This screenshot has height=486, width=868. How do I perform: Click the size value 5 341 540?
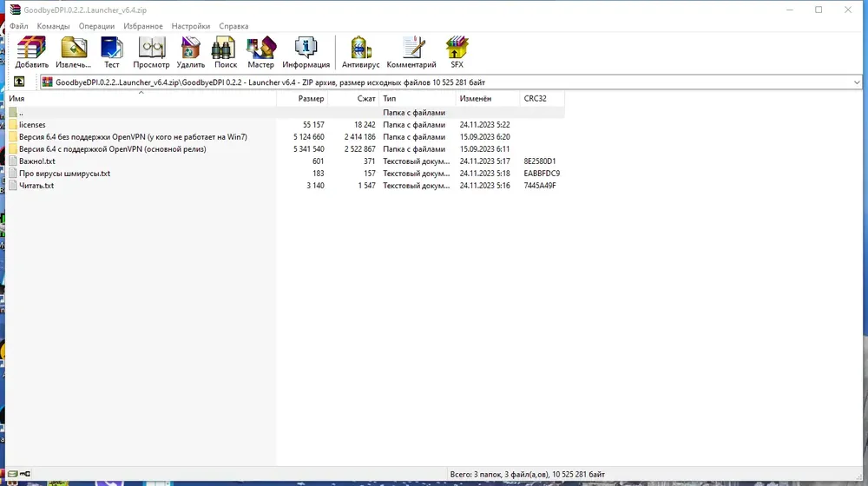(309, 149)
